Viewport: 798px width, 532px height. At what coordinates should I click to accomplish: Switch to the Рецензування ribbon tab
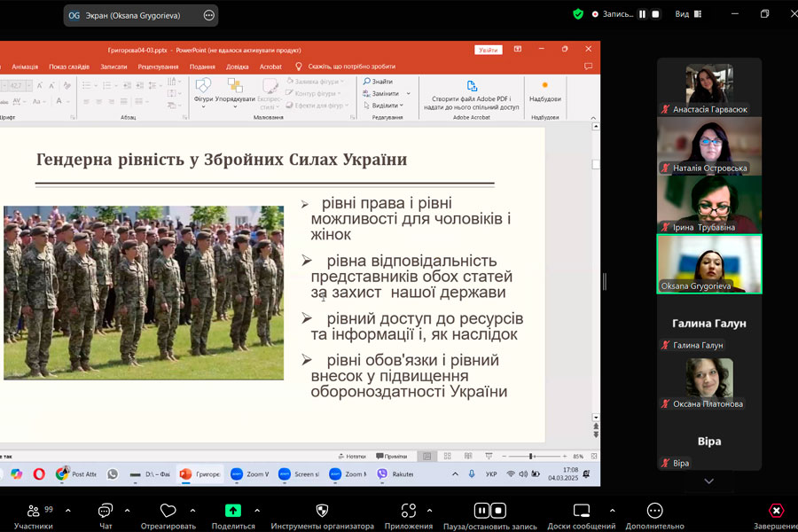[x=158, y=66]
